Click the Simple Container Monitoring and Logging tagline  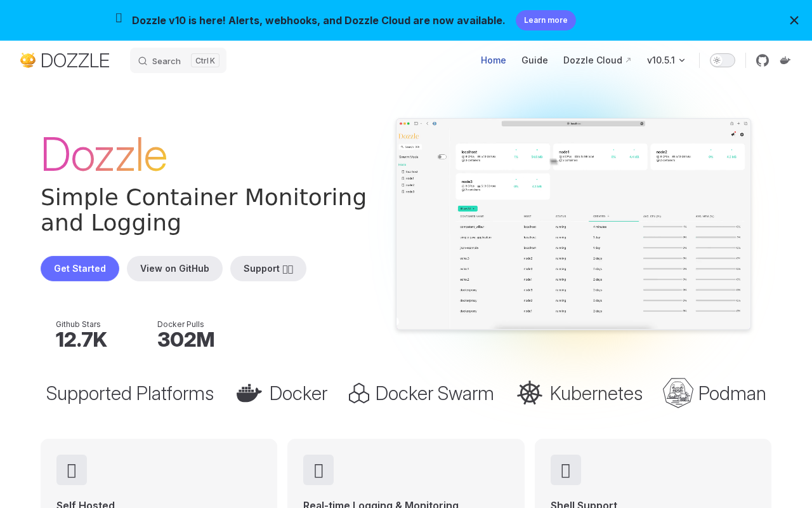pos(204,210)
